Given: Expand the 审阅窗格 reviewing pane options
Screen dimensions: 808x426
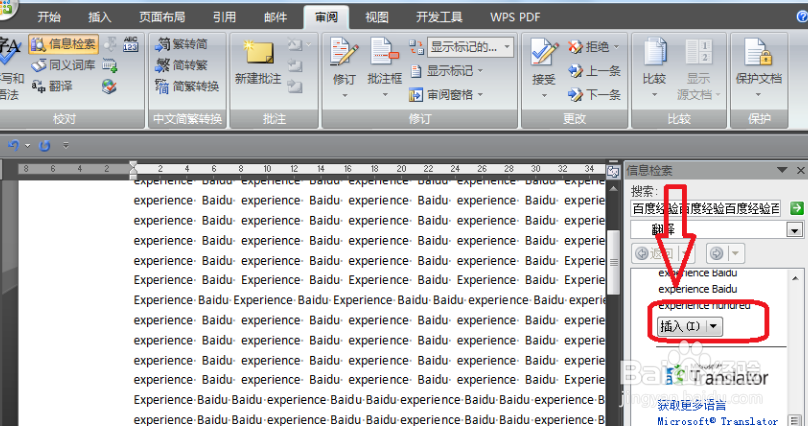Looking at the screenshot, I should (x=480, y=94).
